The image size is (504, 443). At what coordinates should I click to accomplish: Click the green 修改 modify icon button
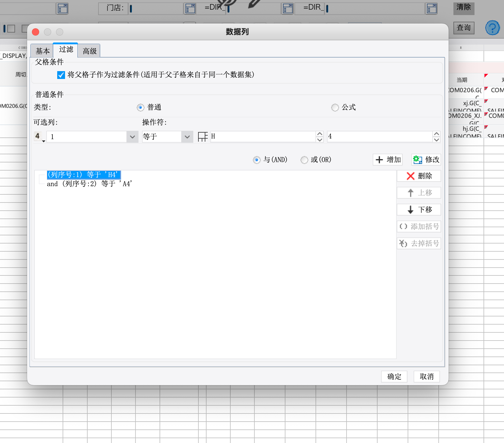point(426,159)
